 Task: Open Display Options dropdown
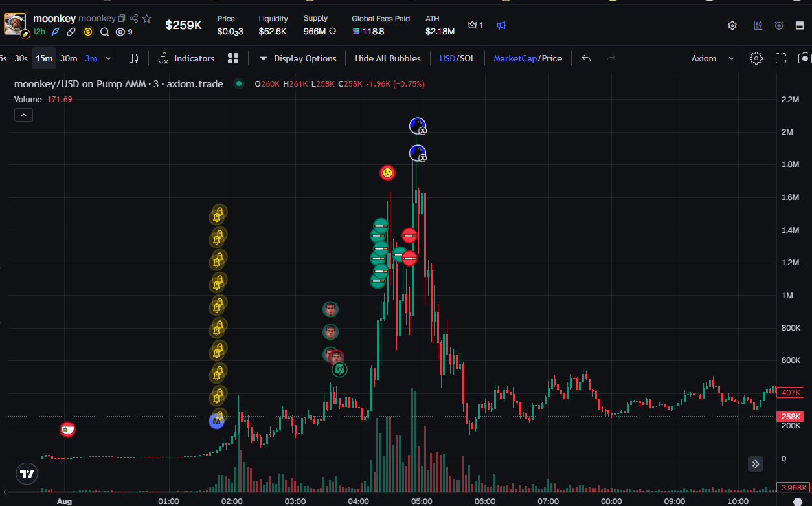click(298, 58)
